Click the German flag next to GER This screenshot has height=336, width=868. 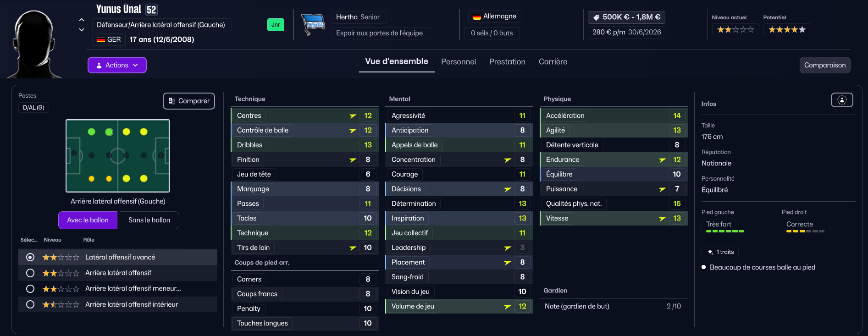(x=101, y=40)
